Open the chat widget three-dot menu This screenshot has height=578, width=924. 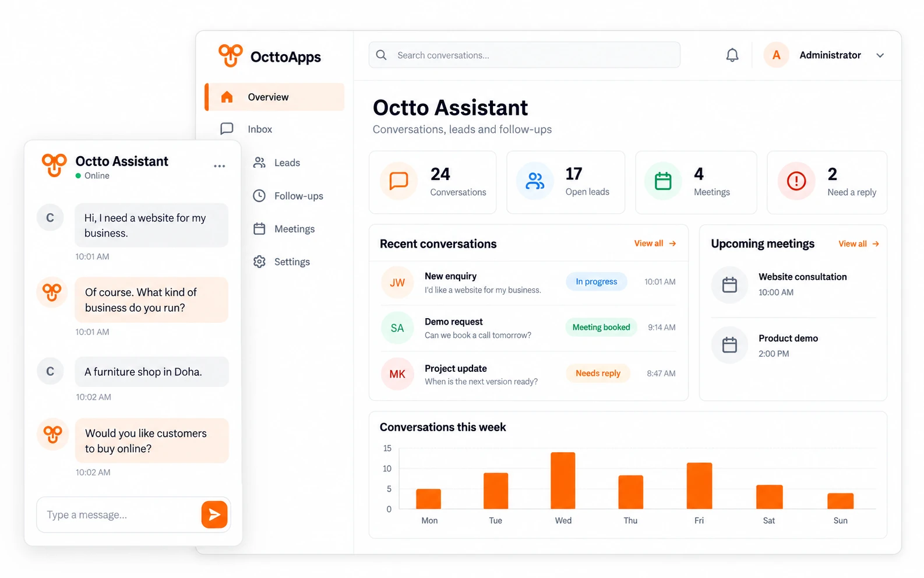tap(219, 166)
